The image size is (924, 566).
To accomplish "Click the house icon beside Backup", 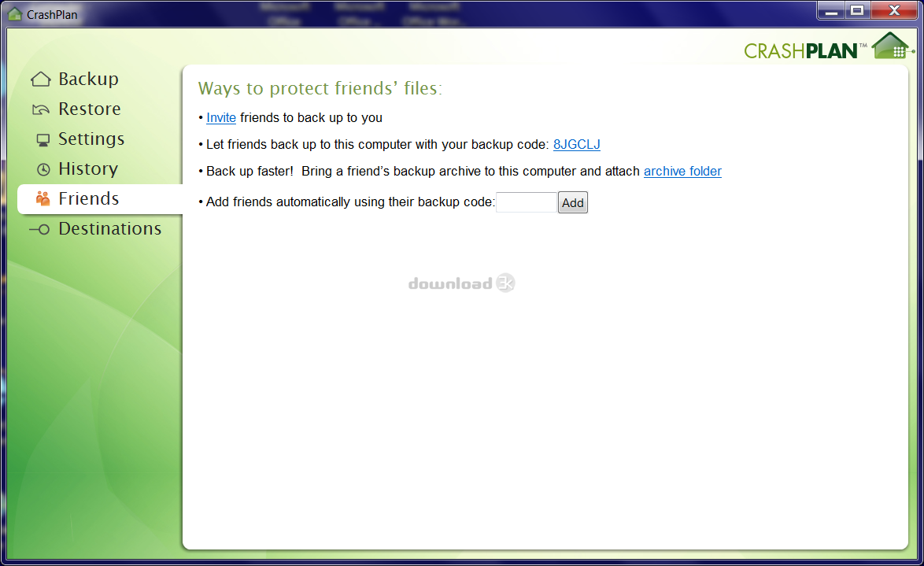I will (41, 80).
